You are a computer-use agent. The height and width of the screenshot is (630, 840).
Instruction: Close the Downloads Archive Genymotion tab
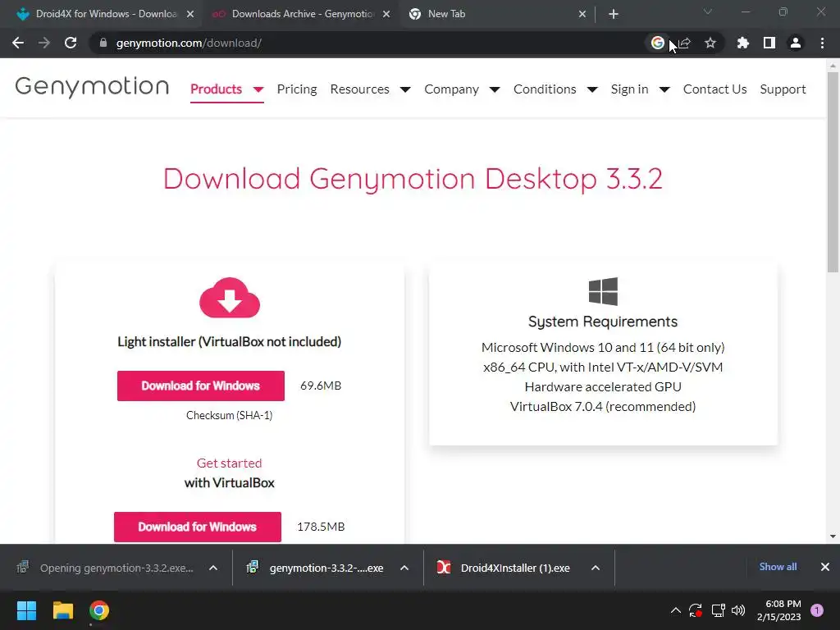pos(386,14)
